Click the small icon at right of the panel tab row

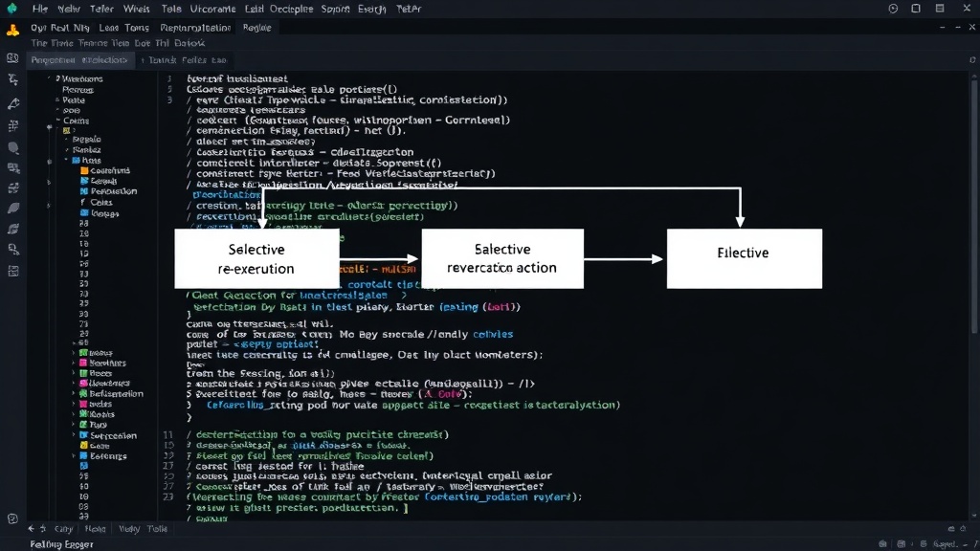[x=972, y=60]
